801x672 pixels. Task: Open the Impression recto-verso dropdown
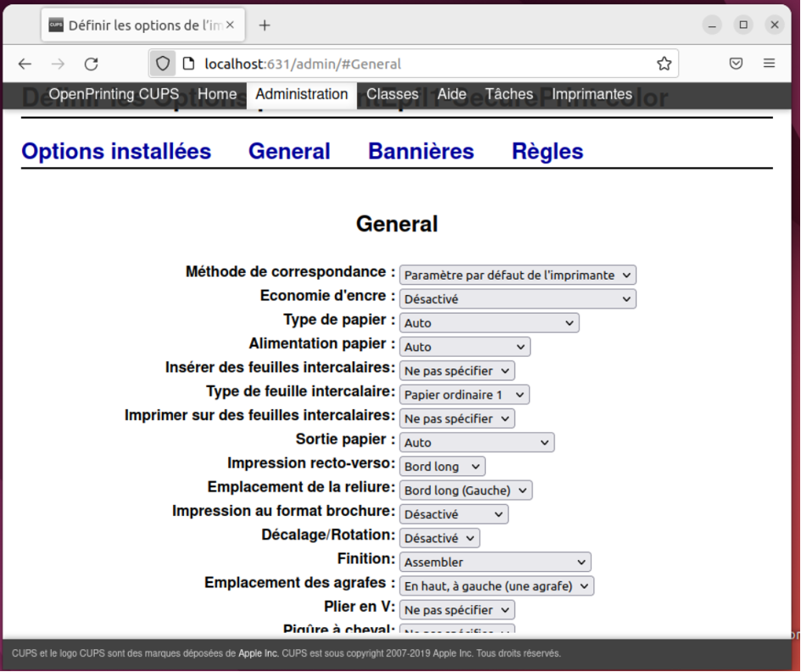(x=442, y=467)
